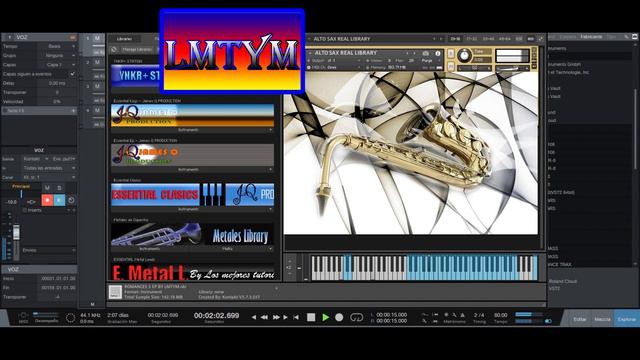Click the Kontakt Tune knob
The image size is (640, 360).
point(464,56)
